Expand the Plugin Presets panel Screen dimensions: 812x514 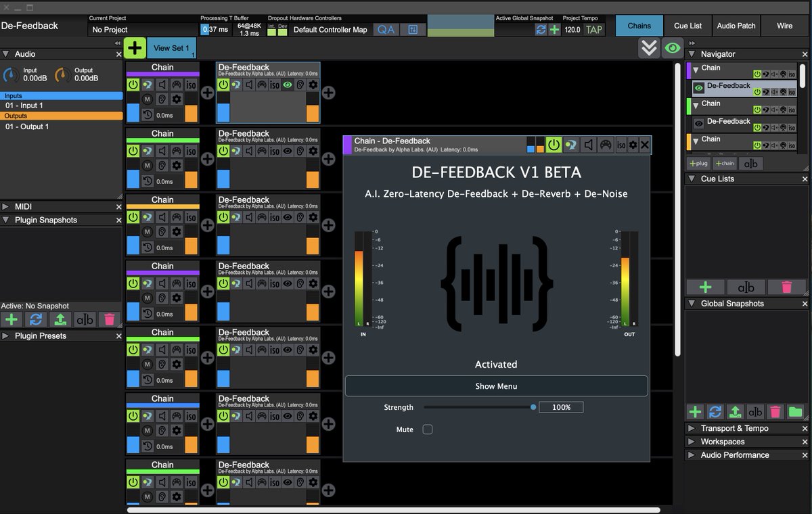(x=6, y=336)
